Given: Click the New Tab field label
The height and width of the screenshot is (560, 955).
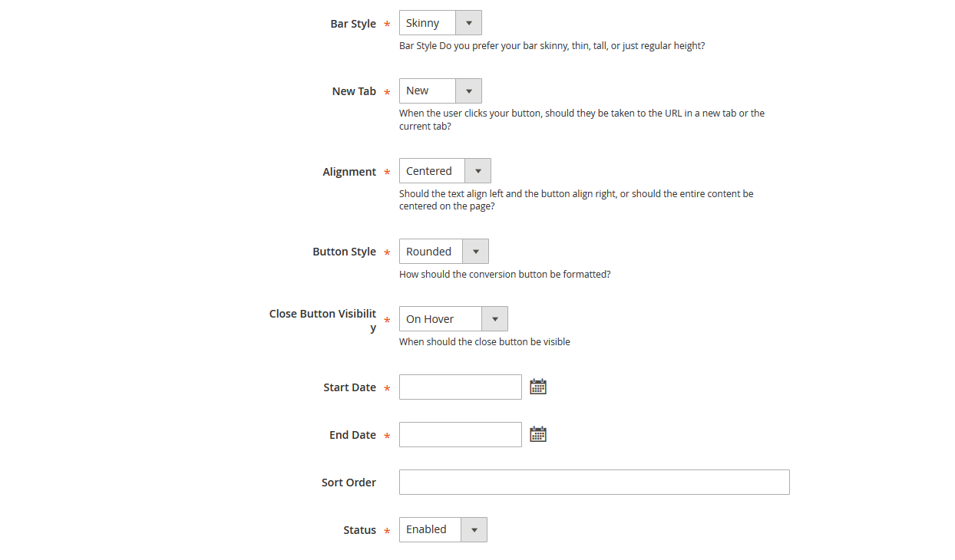Looking at the screenshot, I should pyautogui.click(x=354, y=91).
